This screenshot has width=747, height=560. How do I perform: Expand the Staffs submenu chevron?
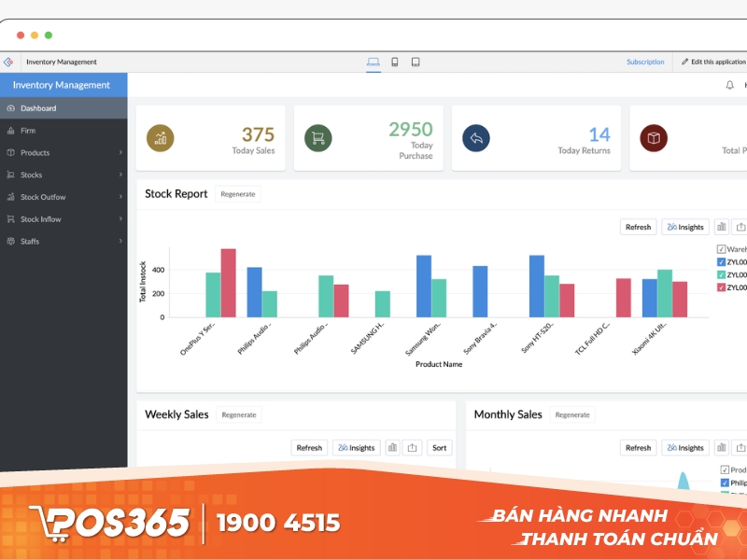tap(120, 241)
